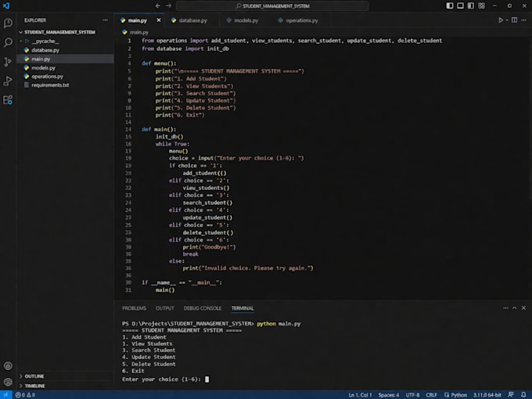Change line endings via CRLF
The height and width of the screenshot is (399, 532).
point(431,395)
